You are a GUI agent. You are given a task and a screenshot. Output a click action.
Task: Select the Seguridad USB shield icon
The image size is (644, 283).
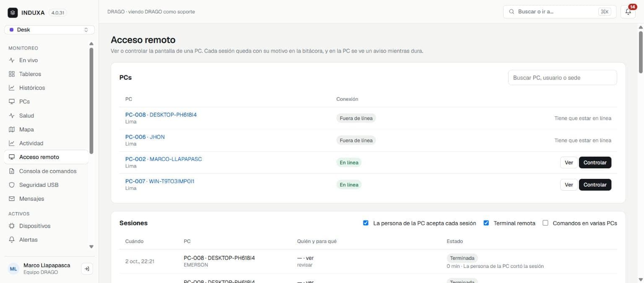click(x=12, y=185)
